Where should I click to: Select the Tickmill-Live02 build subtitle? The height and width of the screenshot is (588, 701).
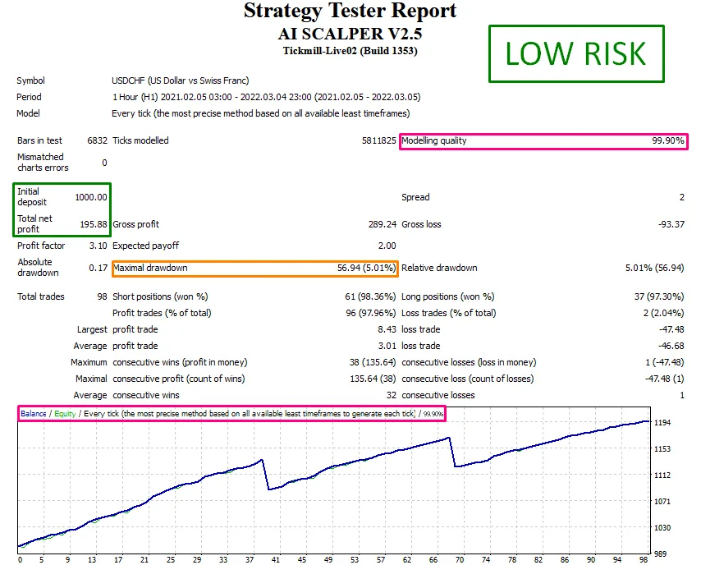click(350, 51)
